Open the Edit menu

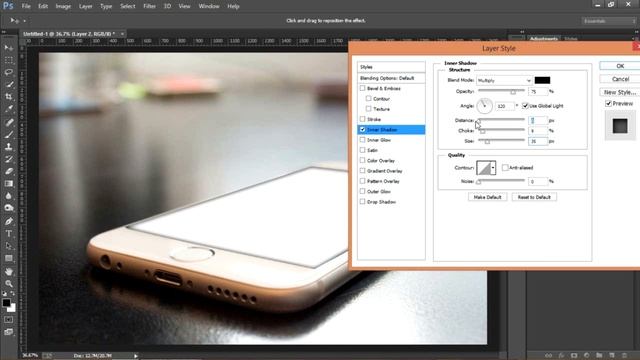pyautogui.click(x=43, y=6)
